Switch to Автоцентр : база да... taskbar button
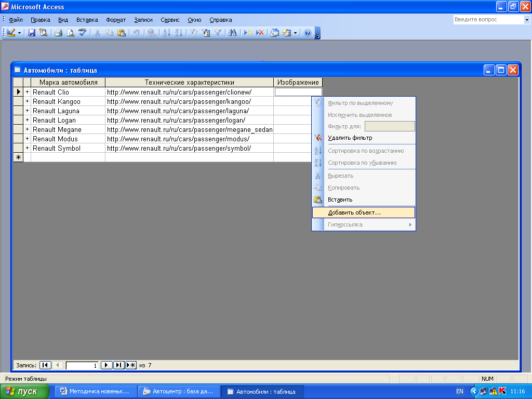Screen dimensions: 532x399 click(x=180, y=391)
